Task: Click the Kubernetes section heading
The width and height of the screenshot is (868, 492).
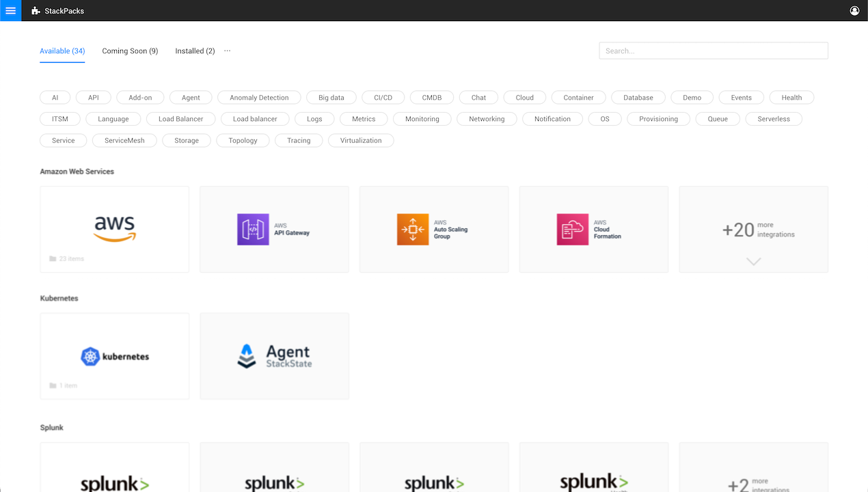Action: pos(59,299)
